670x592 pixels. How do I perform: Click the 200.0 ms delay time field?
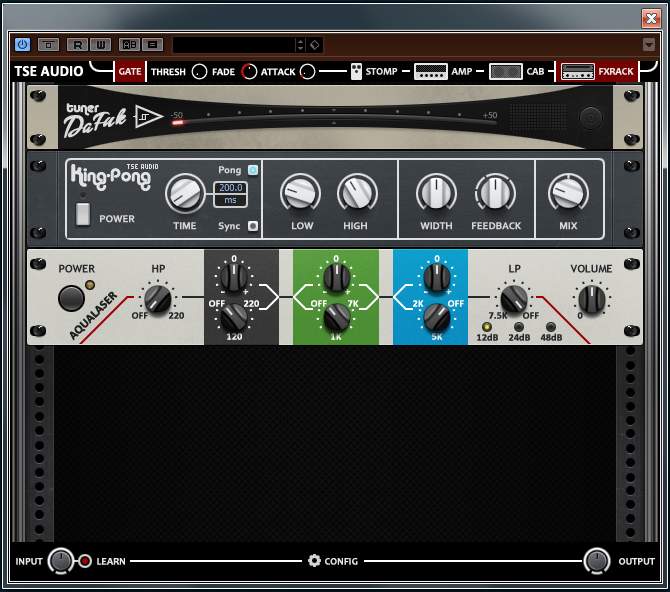(231, 194)
